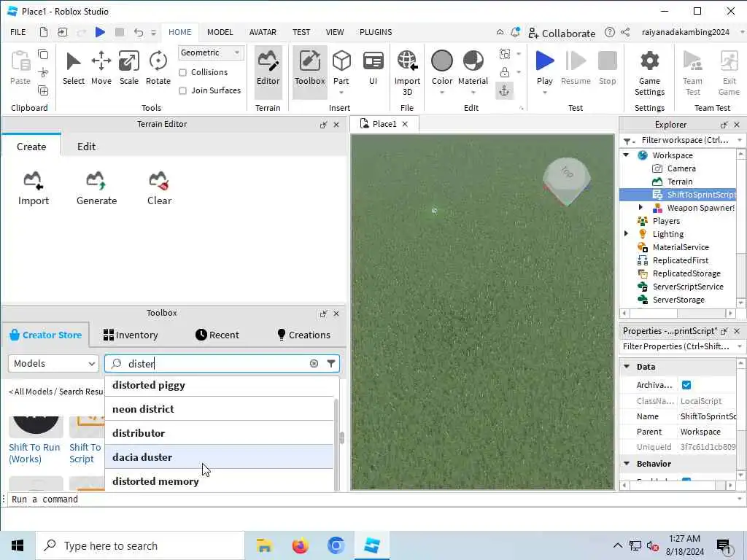This screenshot has height=560, width=747.
Task: Choose 'distorted piggy' suggestion
Action: [x=219, y=385]
